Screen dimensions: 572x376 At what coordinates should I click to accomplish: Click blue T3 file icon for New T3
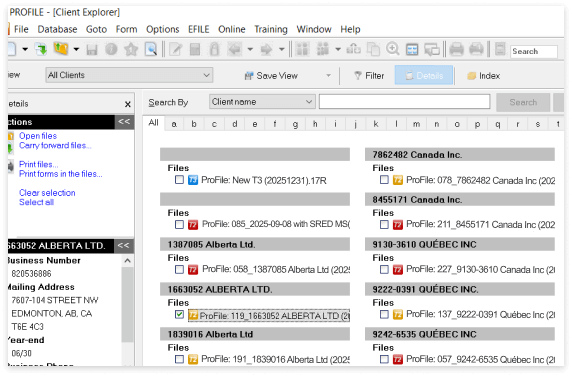[x=193, y=180]
